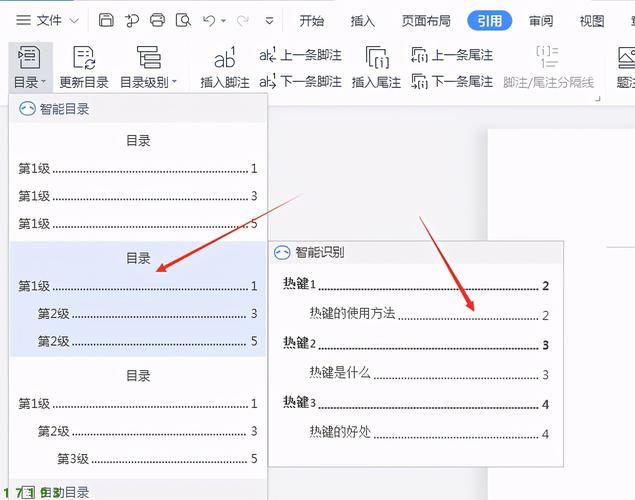Click the 热键是什么 entry

[429, 373]
